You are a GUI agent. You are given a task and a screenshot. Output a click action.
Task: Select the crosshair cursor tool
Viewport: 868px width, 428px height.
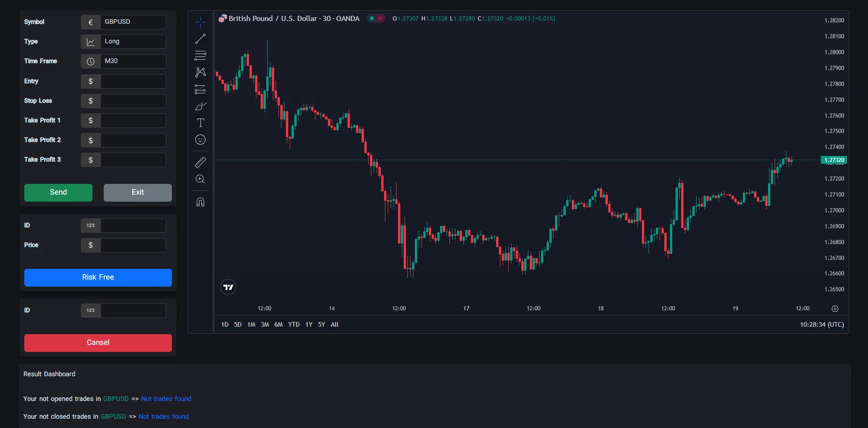[x=200, y=22]
